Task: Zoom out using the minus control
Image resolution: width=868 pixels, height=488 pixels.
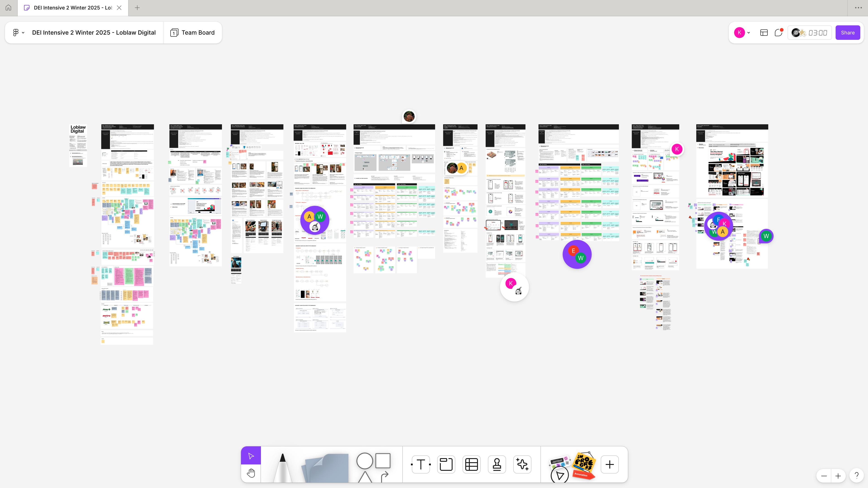Action: tap(824, 476)
